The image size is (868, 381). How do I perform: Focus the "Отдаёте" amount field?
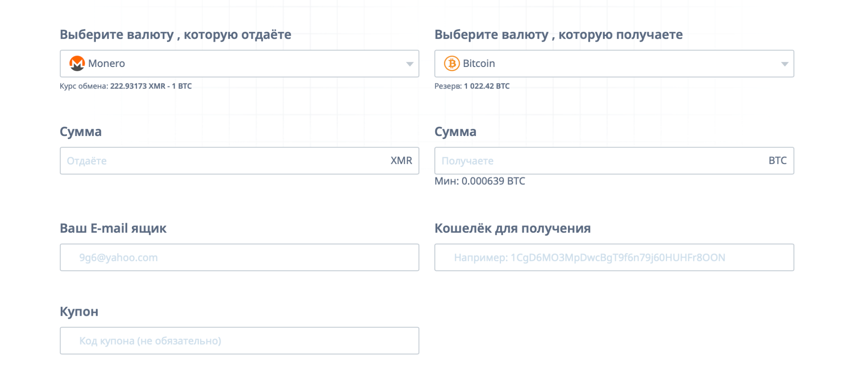click(x=225, y=161)
